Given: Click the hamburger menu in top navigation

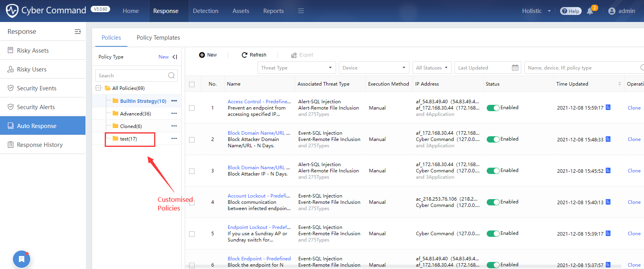Looking at the screenshot, I should (x=301, y=11).
